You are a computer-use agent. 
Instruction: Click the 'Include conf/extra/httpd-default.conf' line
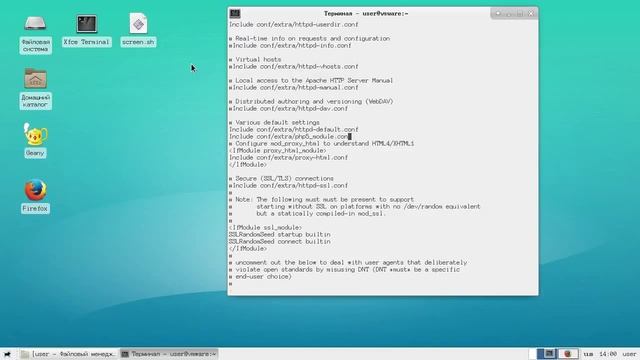coord(293,129)
